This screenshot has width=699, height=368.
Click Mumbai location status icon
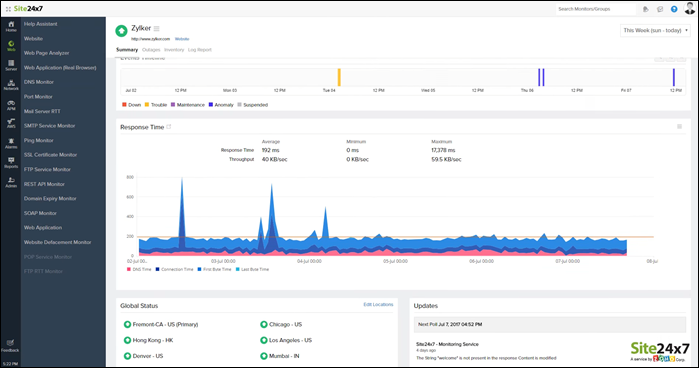pyautogui.click(x=263, y=356)
